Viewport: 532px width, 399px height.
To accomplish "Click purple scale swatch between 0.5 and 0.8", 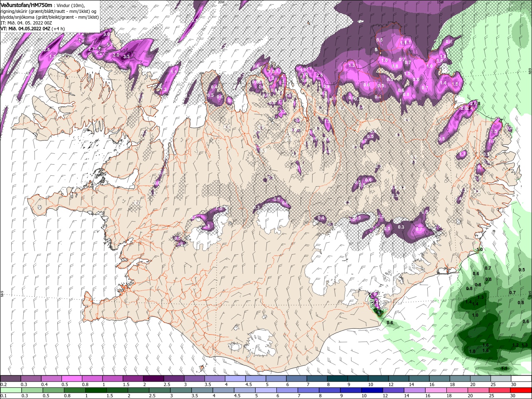I will point(72,379).
